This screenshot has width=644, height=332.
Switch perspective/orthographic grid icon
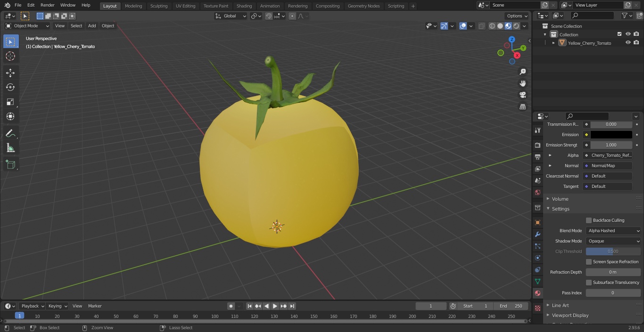click(x=522, y=106)
